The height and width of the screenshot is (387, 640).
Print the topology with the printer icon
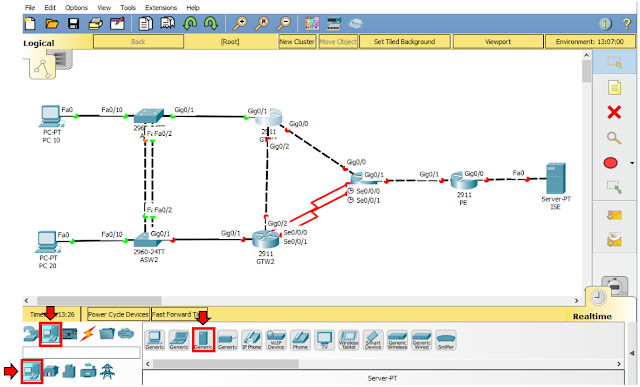[x=96, y=24]
